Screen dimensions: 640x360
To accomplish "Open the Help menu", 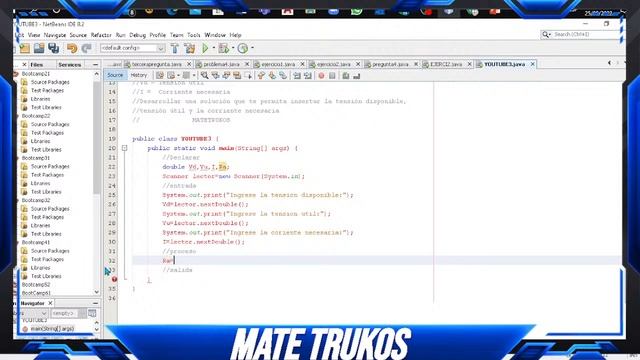I will point(236,35).
